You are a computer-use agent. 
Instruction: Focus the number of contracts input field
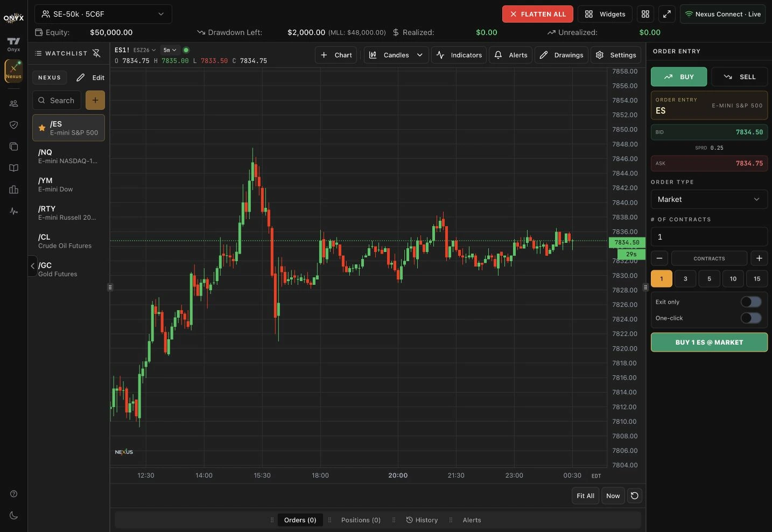709,237
